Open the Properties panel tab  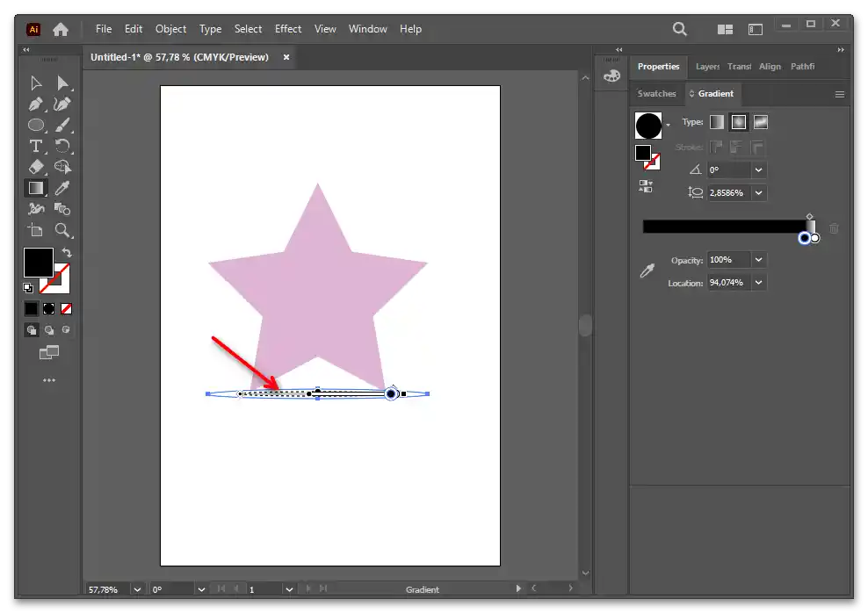(658, 67)
